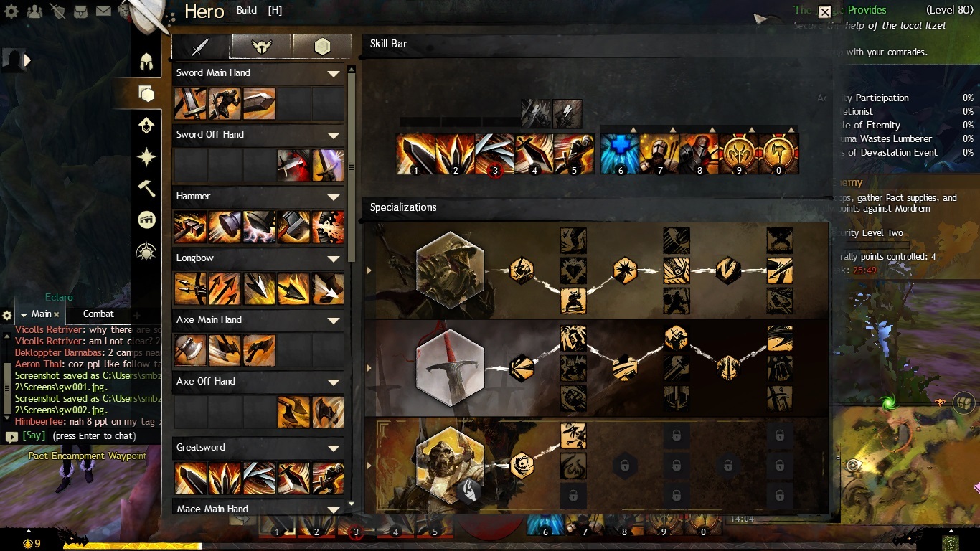Image resolution: width=980 pixels, height=551 pixels.
Task: Collapse the Hammer weapon skill list
Action: pyautogui.click(x=333, y=197)
